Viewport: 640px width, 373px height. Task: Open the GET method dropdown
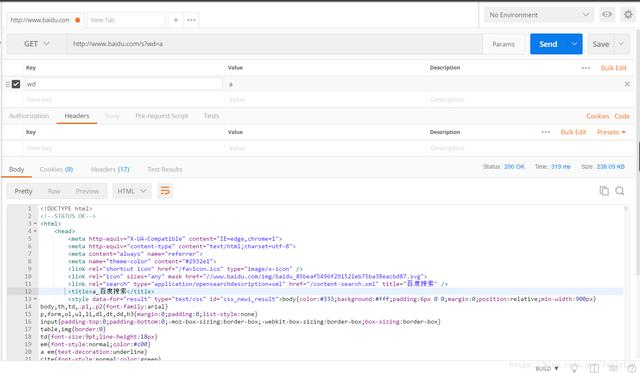point(36,44)
